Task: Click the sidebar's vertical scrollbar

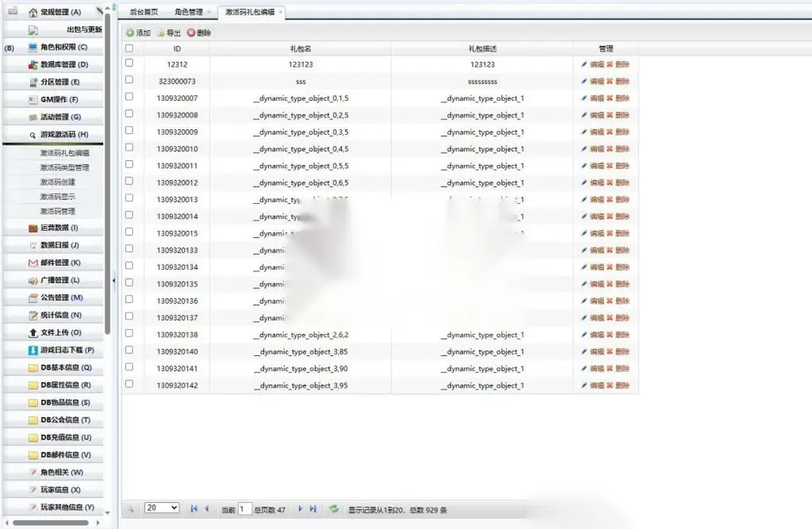Action: tap(107, 173)
